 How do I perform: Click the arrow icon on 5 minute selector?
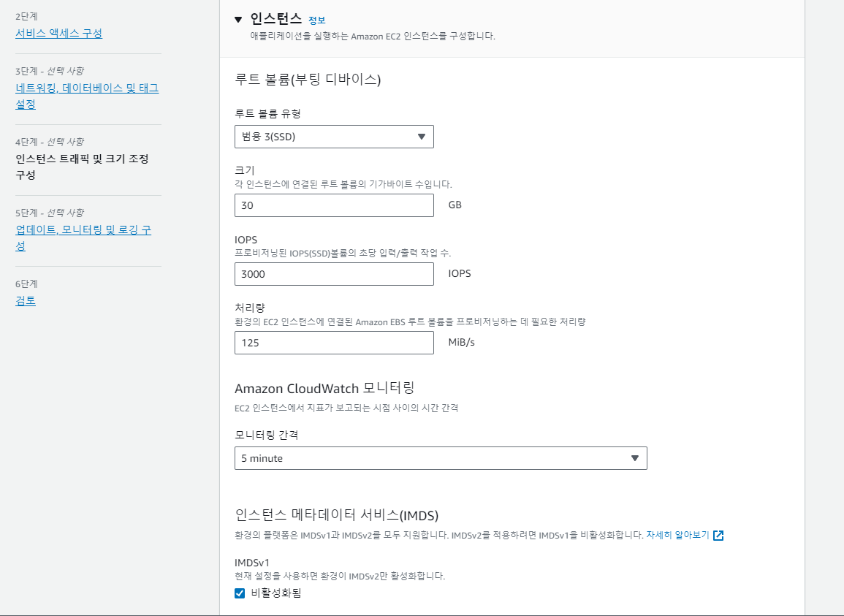coord(634,458)
